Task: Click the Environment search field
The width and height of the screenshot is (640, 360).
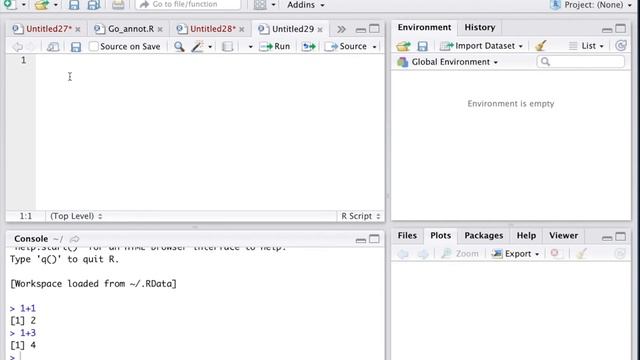Action: [x=580, y=62]
